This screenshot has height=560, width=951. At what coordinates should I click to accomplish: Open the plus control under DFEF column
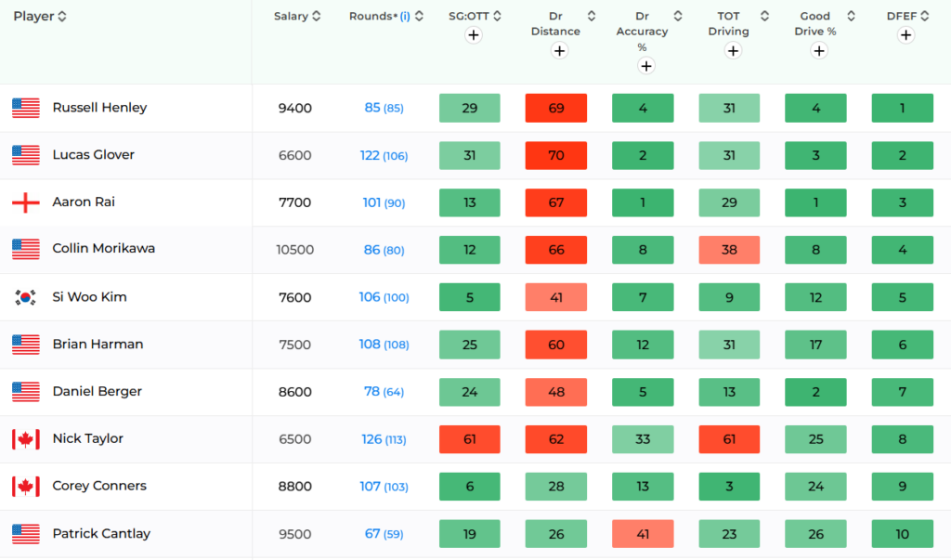pyautogui.click(x=905, y=34)
